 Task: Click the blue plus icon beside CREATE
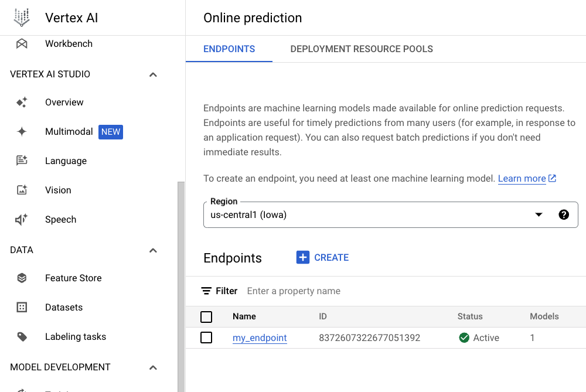303,257
